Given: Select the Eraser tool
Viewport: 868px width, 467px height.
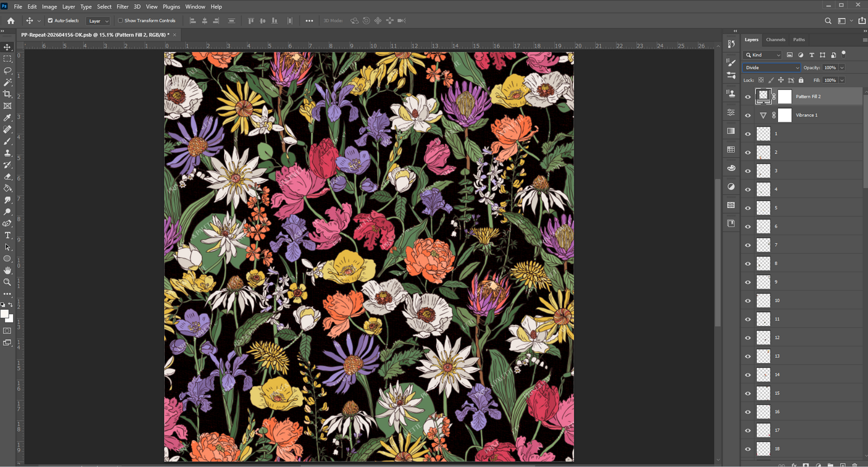Looking at the screenshot, I should (7, 176).
